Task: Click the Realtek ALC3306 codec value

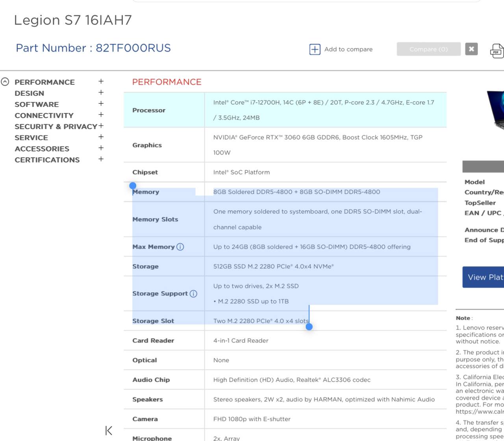Action: click(292, 380)
